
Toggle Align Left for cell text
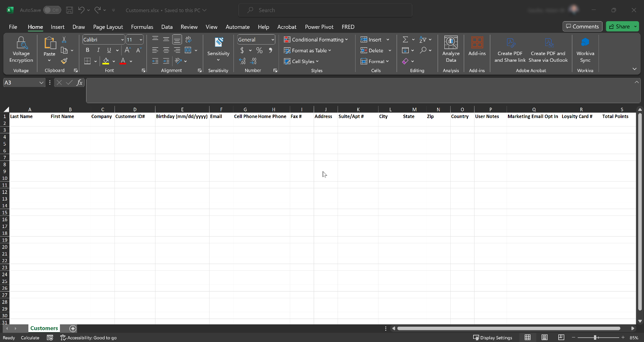(155, 50)
